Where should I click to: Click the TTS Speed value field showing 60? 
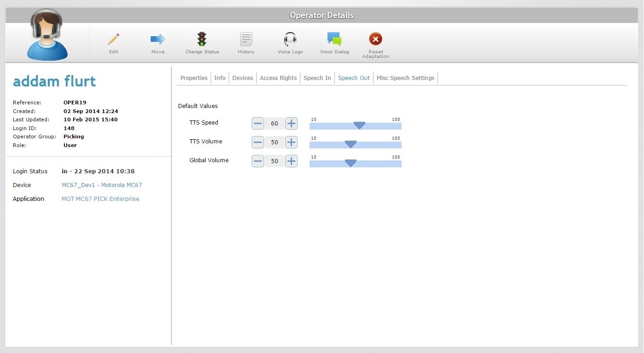coord(275,123)
